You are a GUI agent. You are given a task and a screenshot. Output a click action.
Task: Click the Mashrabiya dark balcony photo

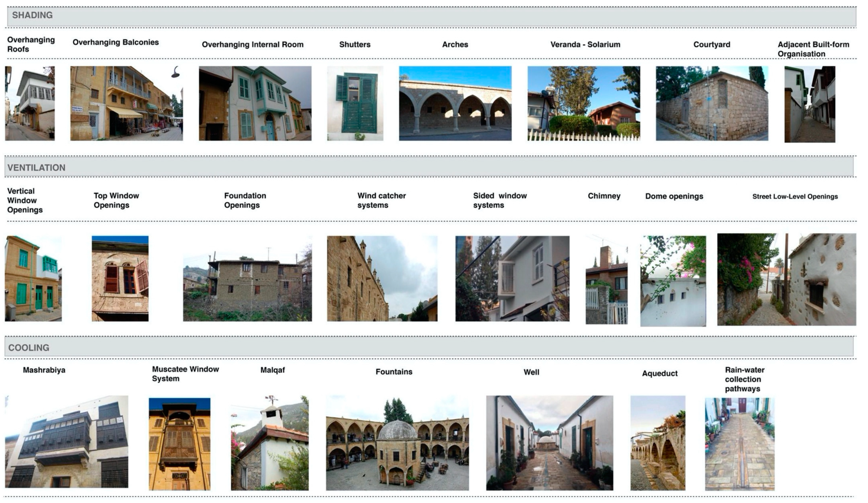click(66, 442)
